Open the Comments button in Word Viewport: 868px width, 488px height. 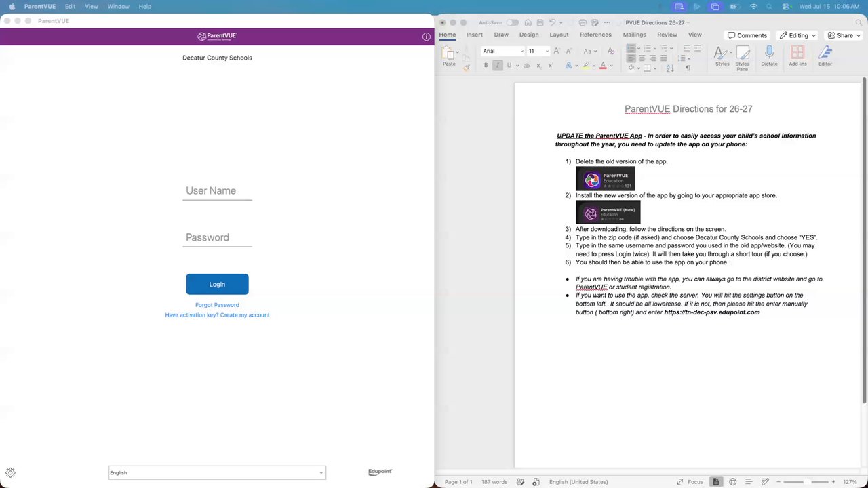[x=747, y=35]
